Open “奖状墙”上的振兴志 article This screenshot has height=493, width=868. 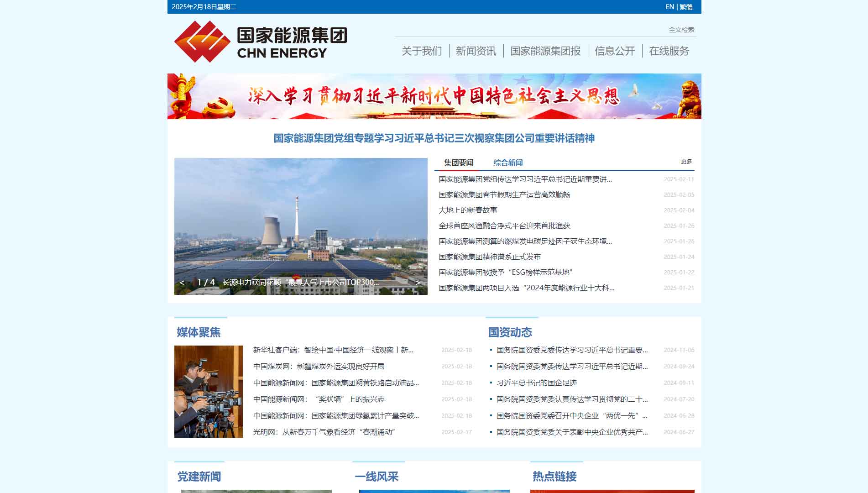[x=319, y=399]
